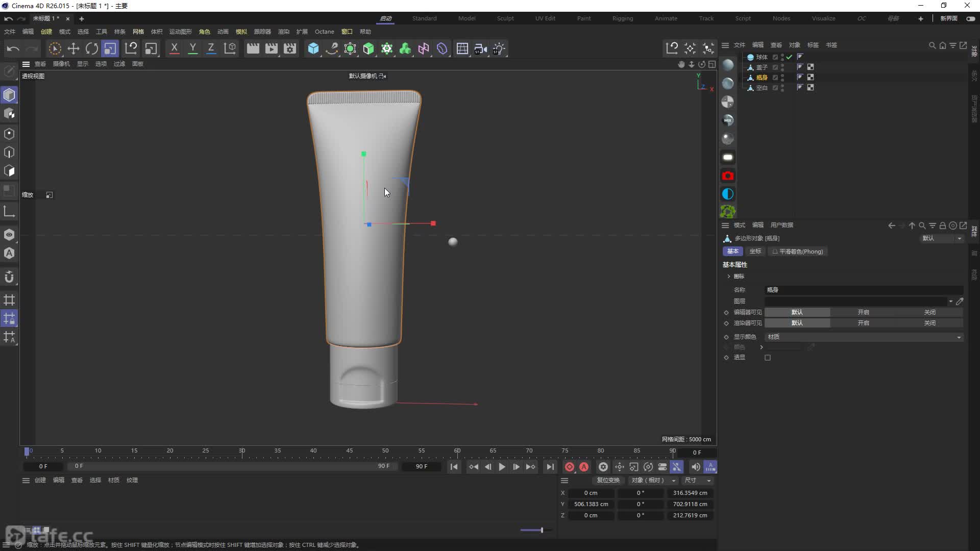Switch to the UV Edit layout tab
Image resolution: width=980 pixels, height=551 pixels.
[545, 18]
